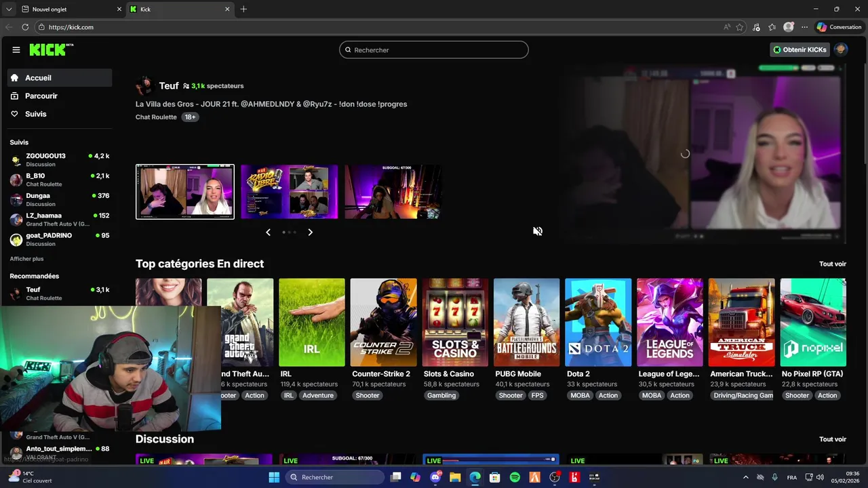Select Radio Libre featured stream thumbnail

point(289,192)
